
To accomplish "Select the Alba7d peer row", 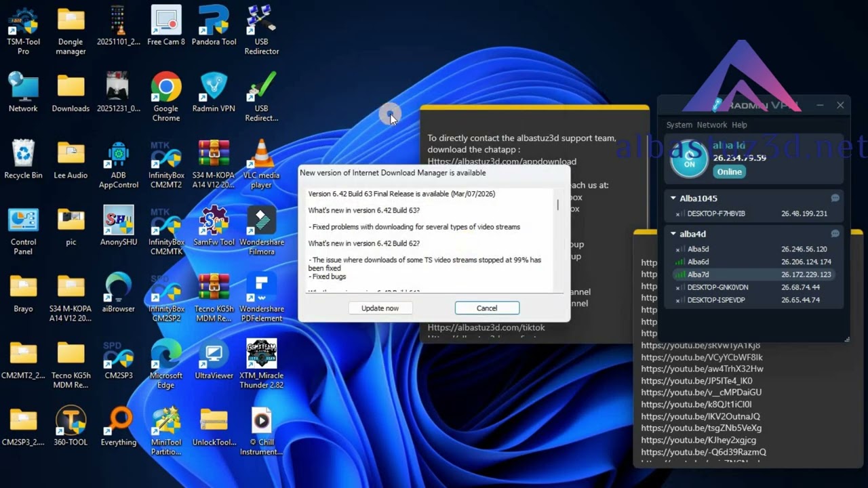I will (753, 274).
